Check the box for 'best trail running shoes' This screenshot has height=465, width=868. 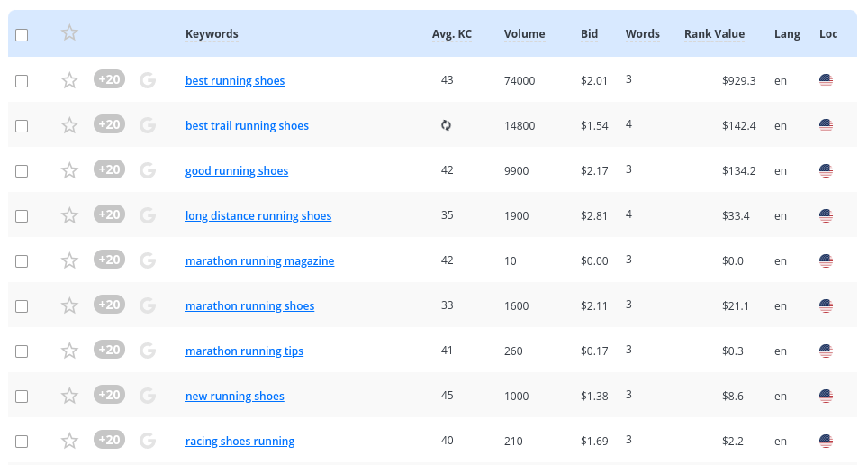click(x=22, y=126)
